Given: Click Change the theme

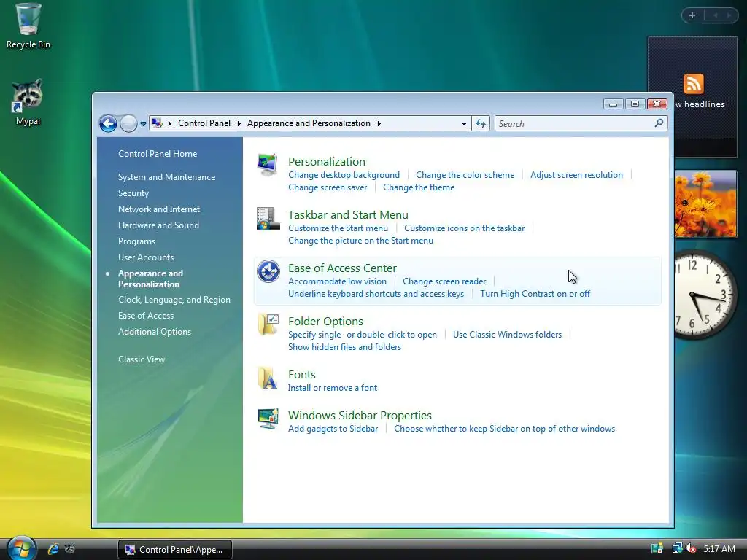Looking at the screenshot, I should (419, 187).
